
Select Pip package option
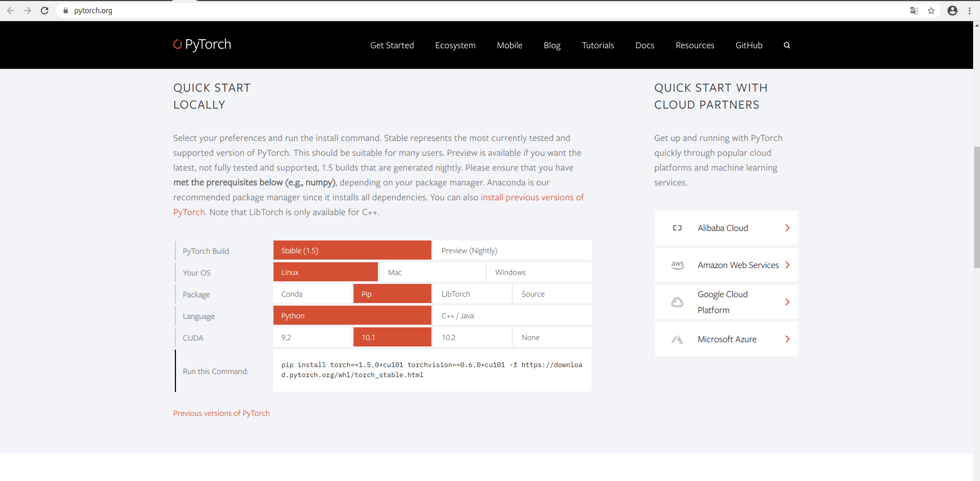tap(392, 293)
